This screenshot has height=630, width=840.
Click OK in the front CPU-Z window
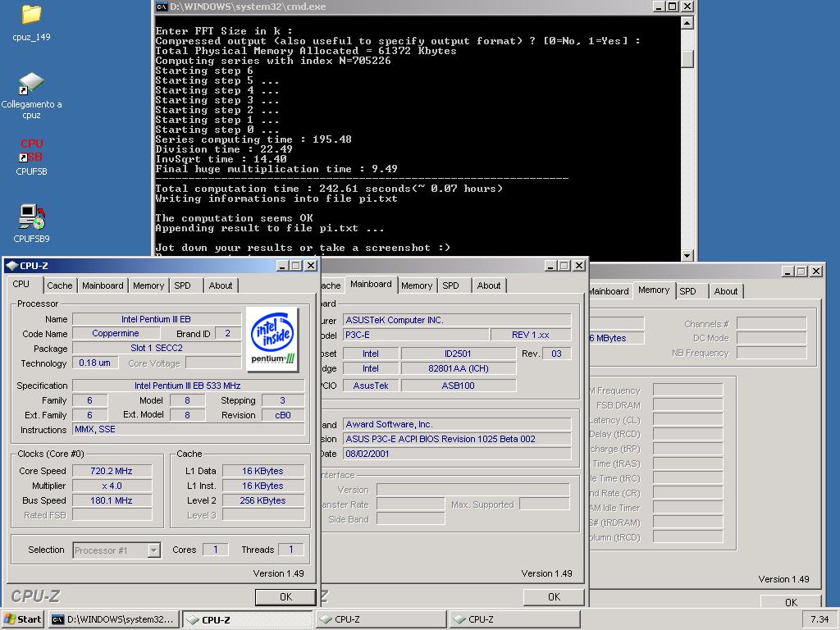(285, 597)
